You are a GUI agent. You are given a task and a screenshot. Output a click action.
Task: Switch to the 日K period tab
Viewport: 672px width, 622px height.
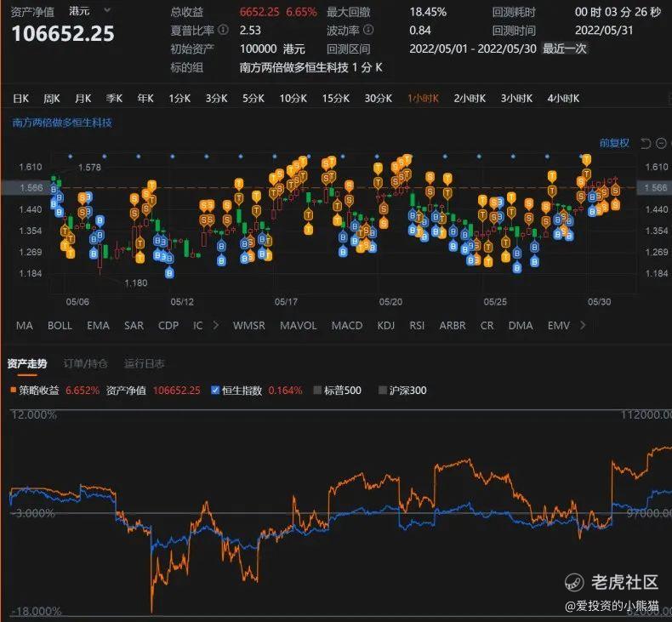pyautogui.click(x=20, y=99)
